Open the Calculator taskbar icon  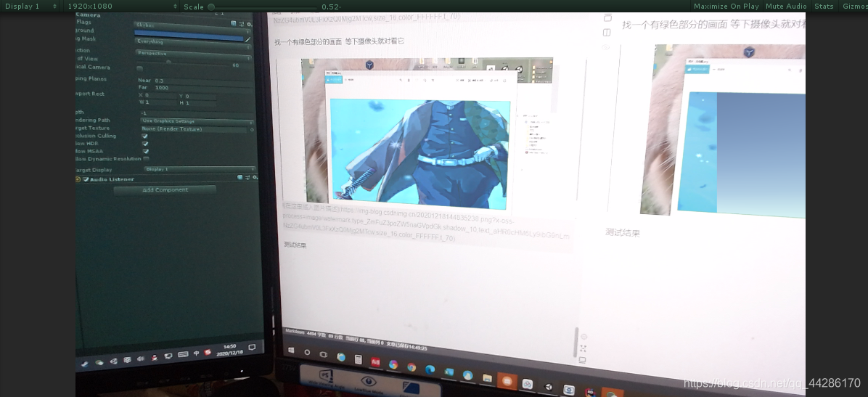tap(359, 359)
